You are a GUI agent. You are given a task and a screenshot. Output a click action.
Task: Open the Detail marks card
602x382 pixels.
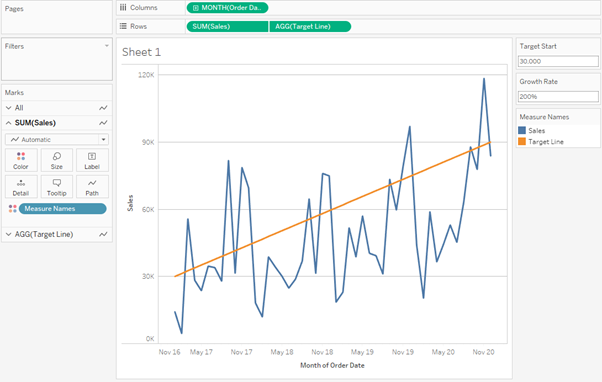pyautogui.click(x=21, y=187)
